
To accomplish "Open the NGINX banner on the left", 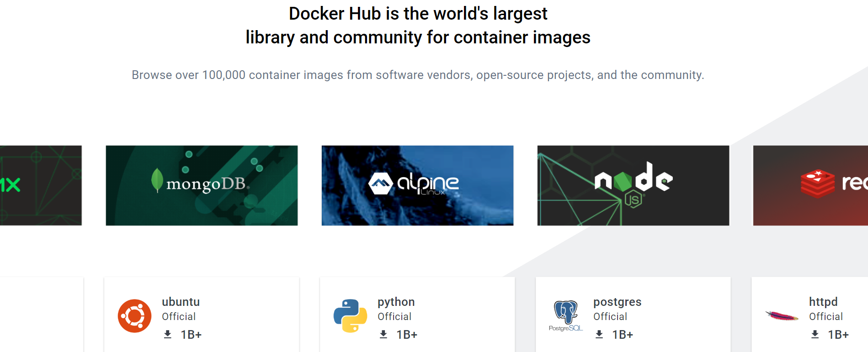I will [x=41, y=185].
